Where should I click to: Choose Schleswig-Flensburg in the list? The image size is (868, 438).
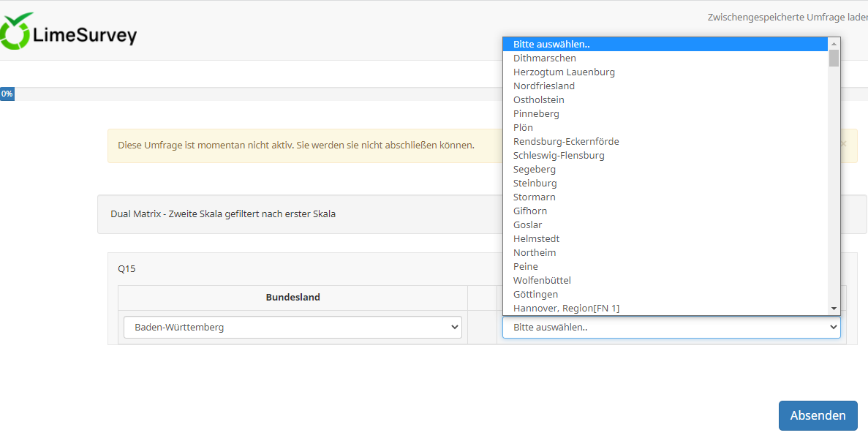[x=559, y=156]
